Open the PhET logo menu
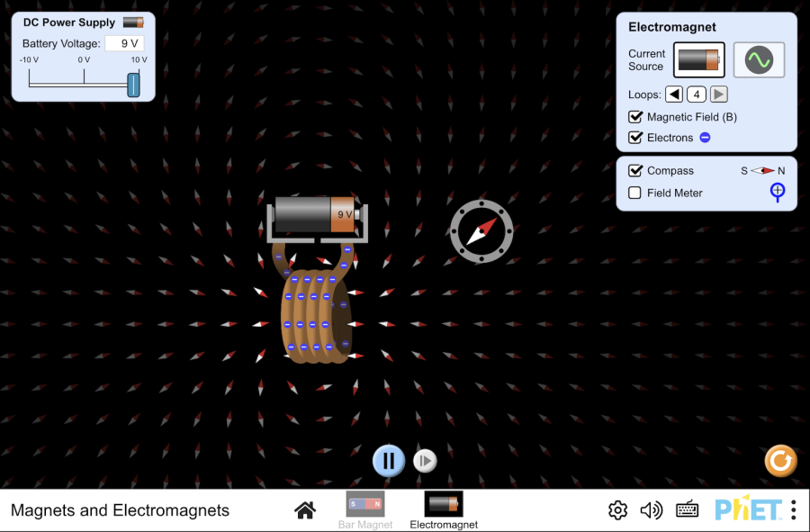The width and height of the screenshot is (810, 532). coord(748,509)
